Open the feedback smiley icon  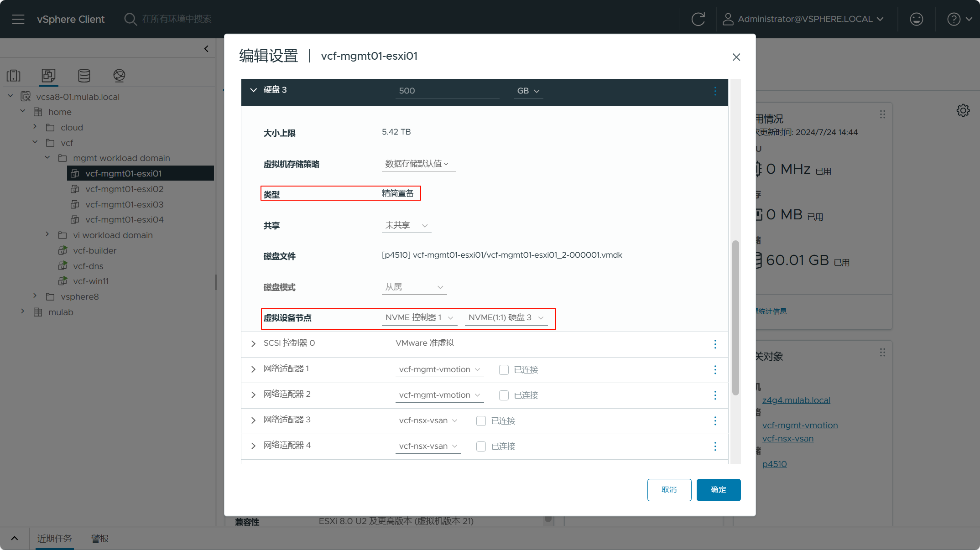point(916,19)
